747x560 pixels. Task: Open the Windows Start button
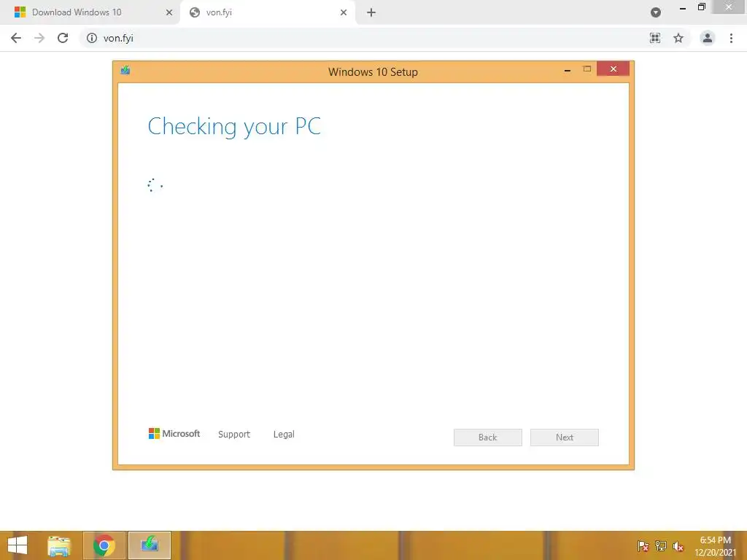click(x=18, y=545)
